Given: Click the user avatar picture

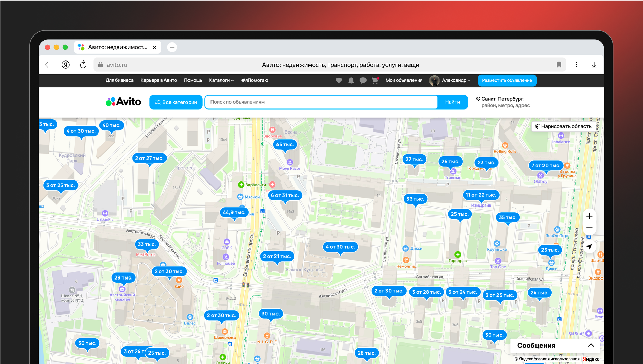Looking at the screenshot, I should 434,80.
